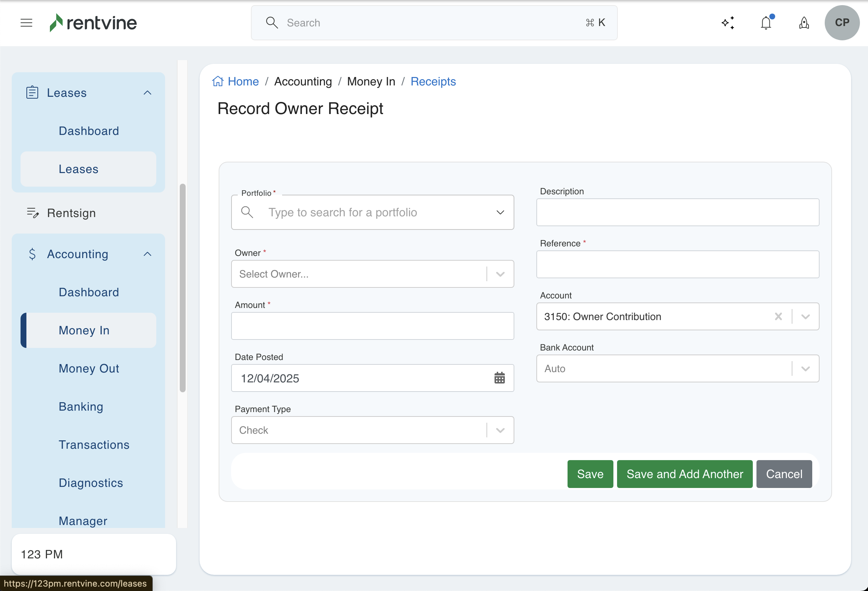Collapse the Leases sidebar section

click(x=147, y=93)
